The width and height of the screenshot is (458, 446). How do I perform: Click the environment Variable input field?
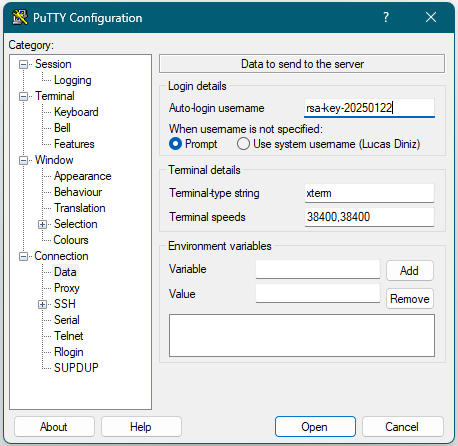(318, 269)
